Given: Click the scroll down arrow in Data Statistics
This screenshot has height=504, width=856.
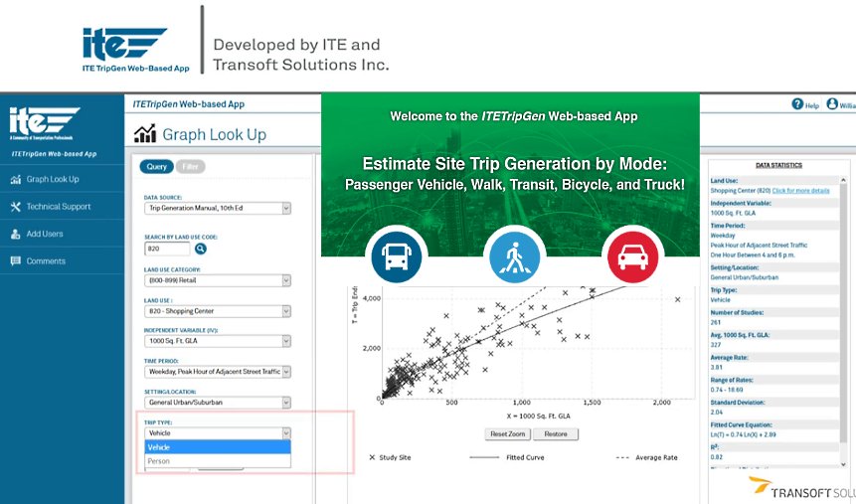Looking at the screenshot, I should click(843, 464).
